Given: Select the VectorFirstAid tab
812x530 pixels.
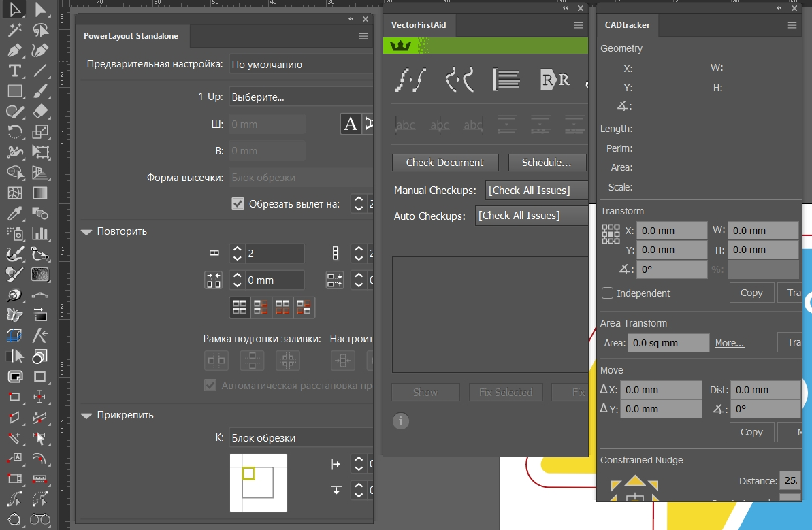Looking at the screenshot, I should pyautogui.click(x=419, y=25).
